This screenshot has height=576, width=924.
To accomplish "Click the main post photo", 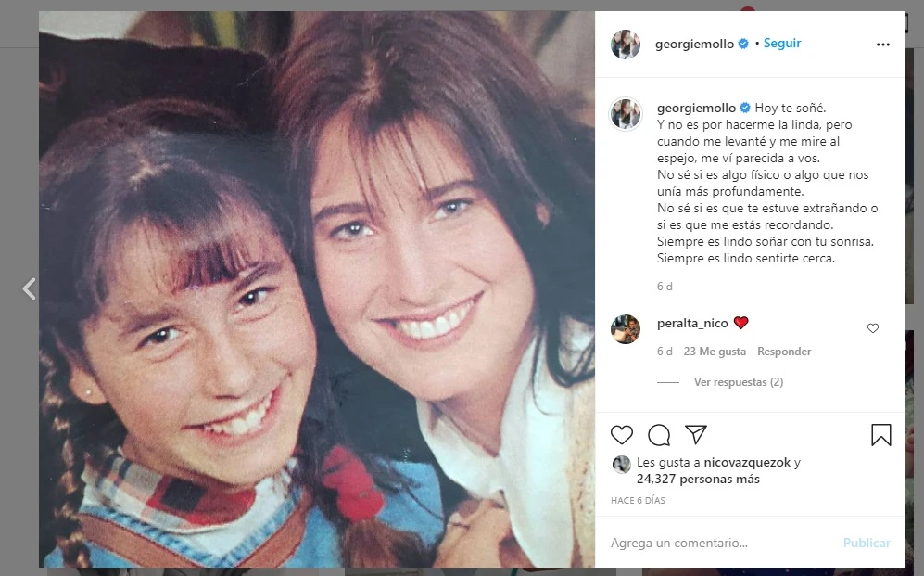I will pyautogui.click(x=316, y=288).
